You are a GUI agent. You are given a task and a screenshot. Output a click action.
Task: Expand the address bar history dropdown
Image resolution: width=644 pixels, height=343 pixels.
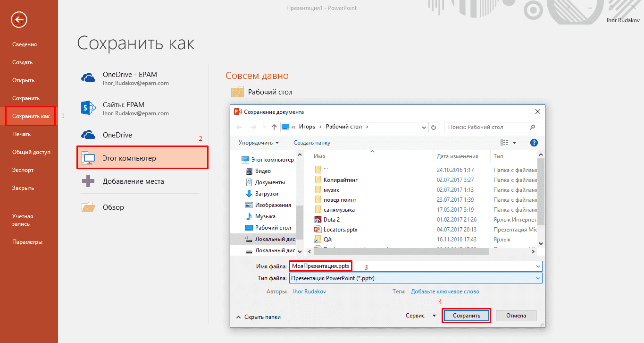coord(425,127)
